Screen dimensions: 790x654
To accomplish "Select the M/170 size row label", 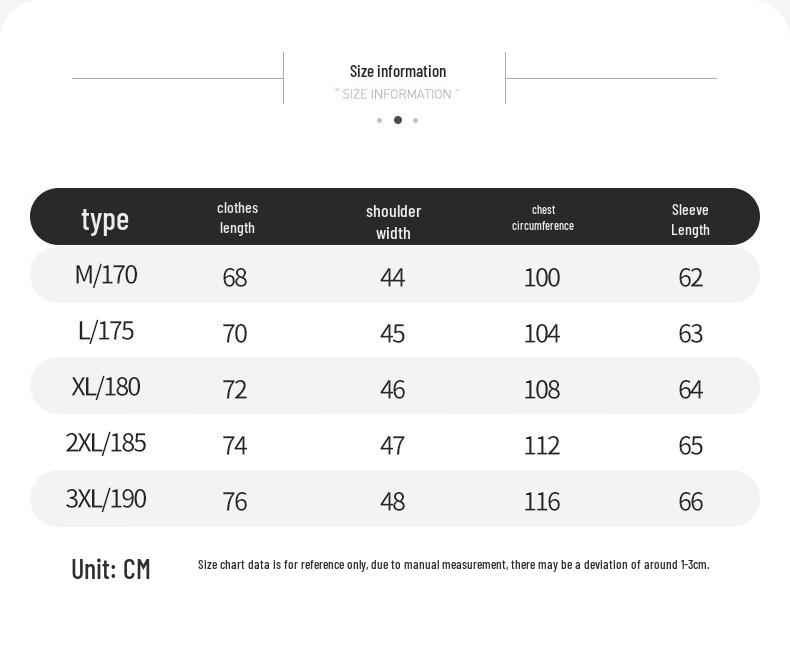I will coord(106,275).
